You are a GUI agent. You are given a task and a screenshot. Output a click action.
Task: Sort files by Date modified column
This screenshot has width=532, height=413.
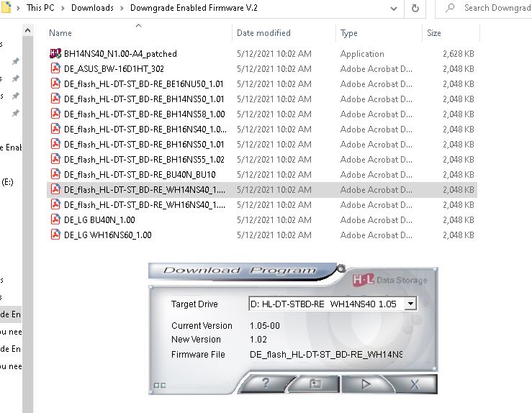(x=263, y=33)
